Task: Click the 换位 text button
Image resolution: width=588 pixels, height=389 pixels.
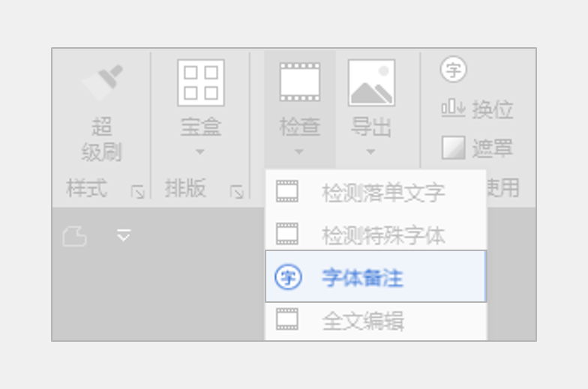Action: pos(492,109)
